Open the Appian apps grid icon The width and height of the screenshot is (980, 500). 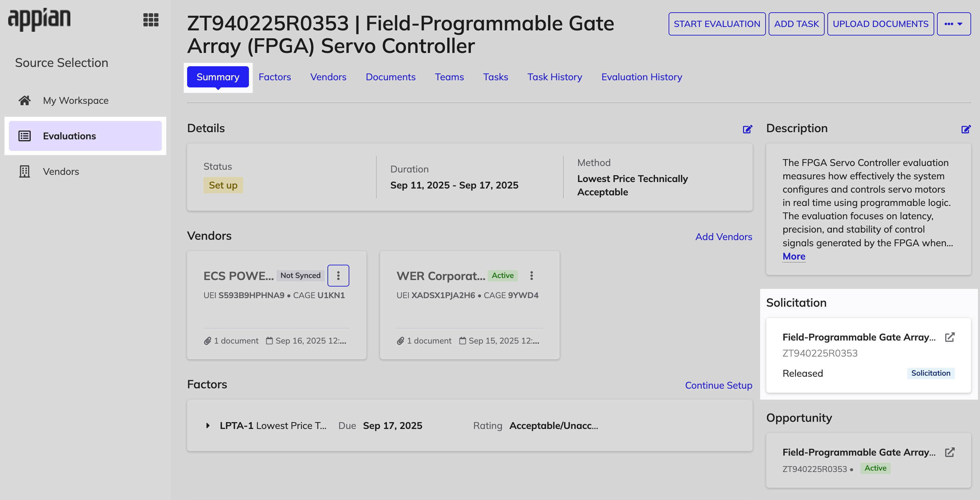151,20
